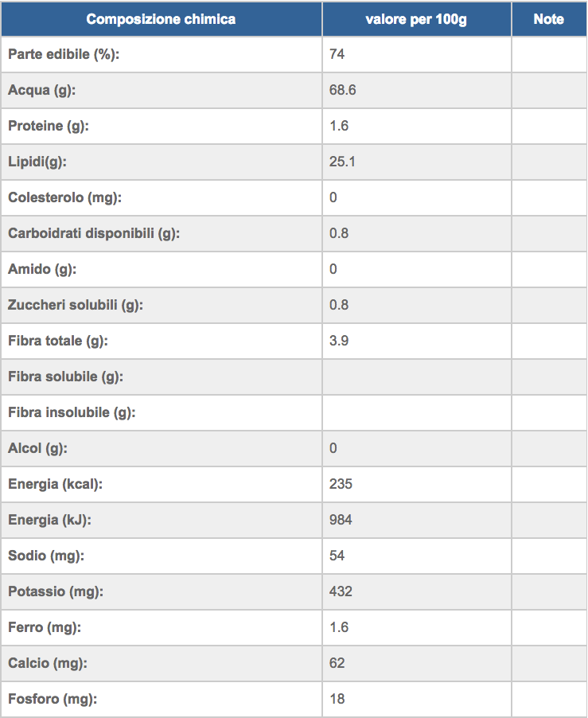The height and width of the screenshot is (718, 588).
Task: Select the Fibra totale value 3.9
Action: point(339,341)
